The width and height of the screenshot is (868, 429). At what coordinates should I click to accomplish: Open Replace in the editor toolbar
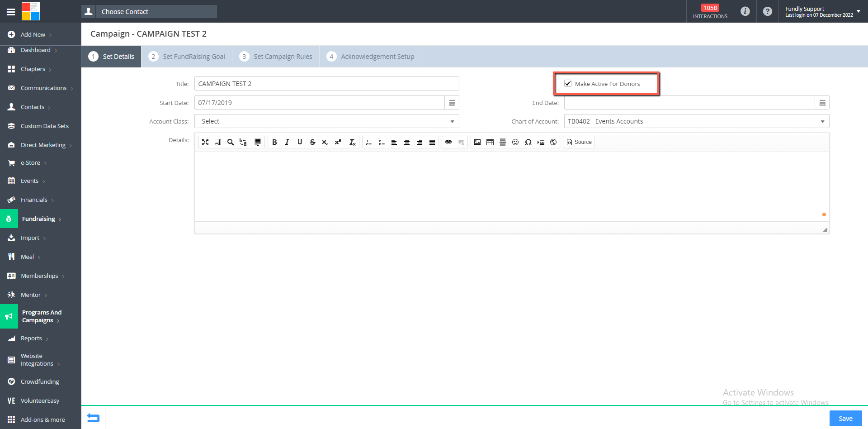click(243, 142)
